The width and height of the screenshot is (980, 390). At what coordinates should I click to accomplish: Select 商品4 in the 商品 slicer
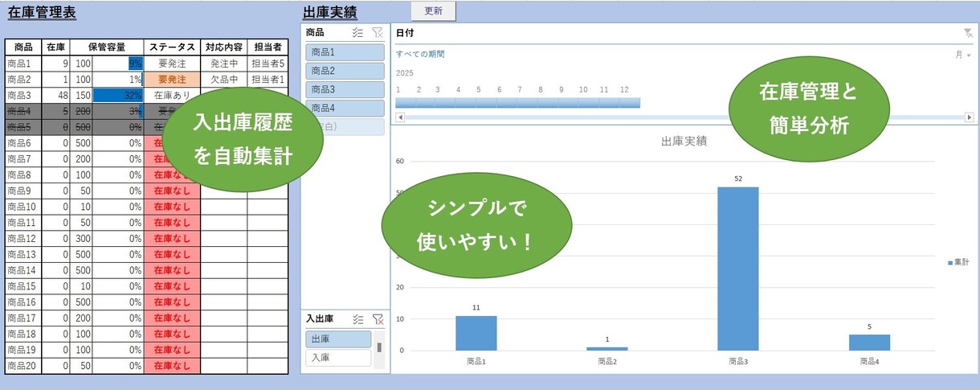345,108
